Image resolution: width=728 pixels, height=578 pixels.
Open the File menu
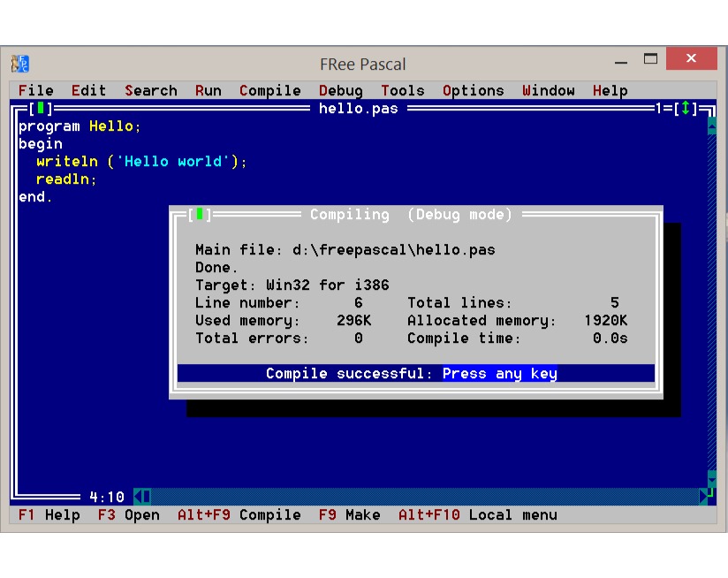tap(36, 90)
